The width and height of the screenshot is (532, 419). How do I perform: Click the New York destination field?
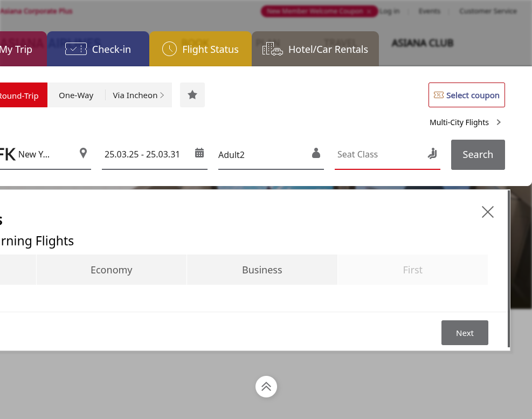[45, 154]
